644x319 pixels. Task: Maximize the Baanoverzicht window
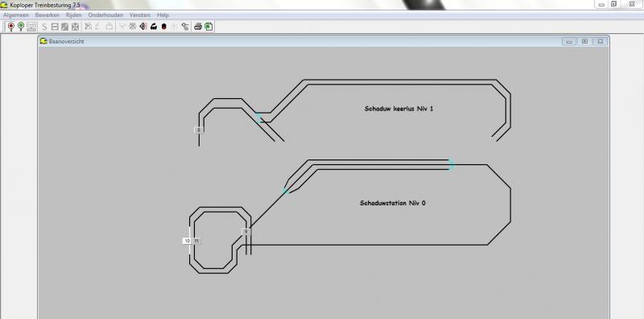pyautogui.click(x=584, y=41)
